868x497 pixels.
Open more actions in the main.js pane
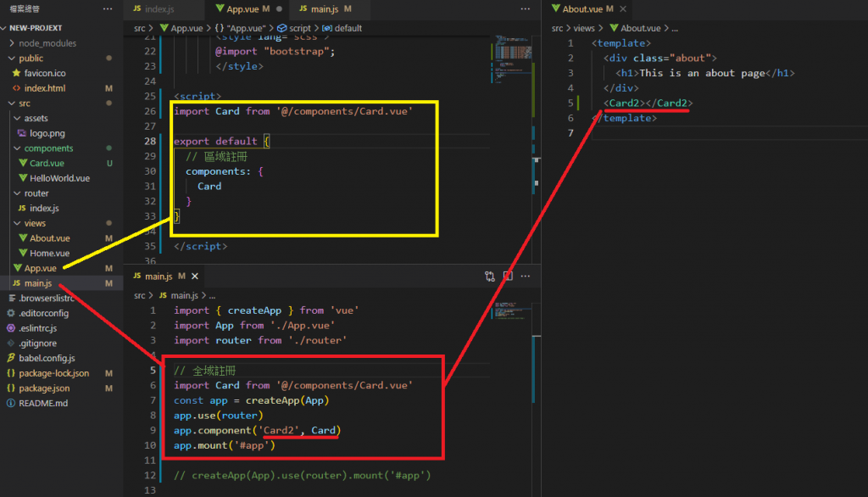click(x=526, y=276)
